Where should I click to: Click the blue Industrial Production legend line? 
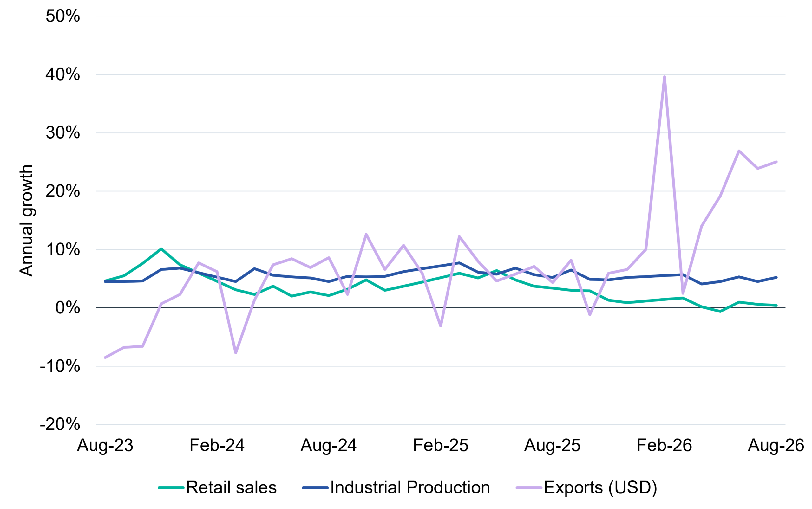coord(315,488)
